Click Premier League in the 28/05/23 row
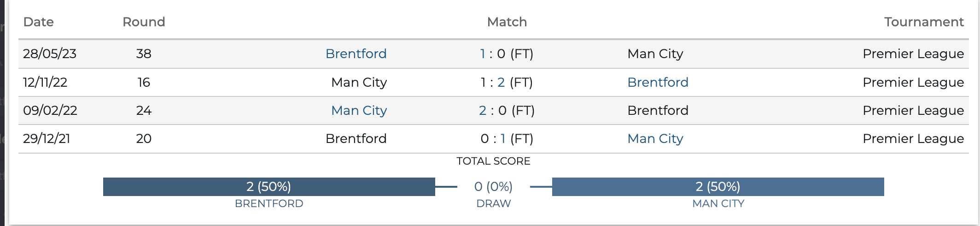The height and width of the screenshot is (226, 980). click(913, 54)
